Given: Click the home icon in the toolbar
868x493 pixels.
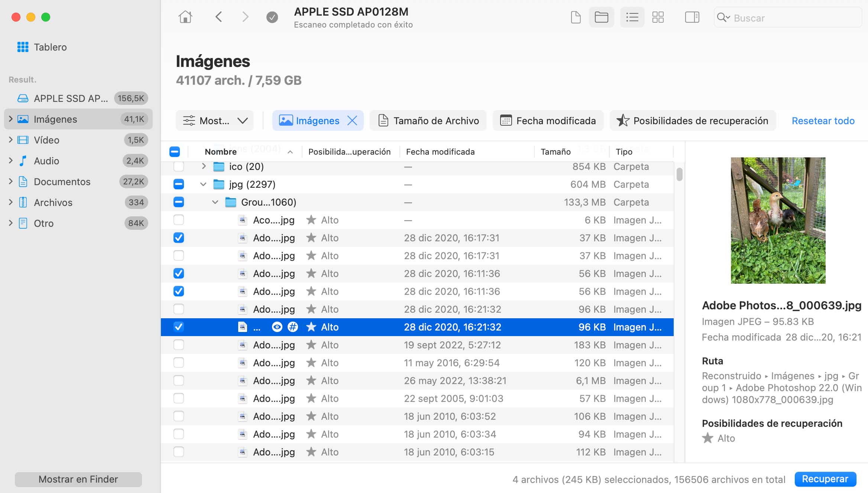Looking at the screenshot, I should [185, 17].
